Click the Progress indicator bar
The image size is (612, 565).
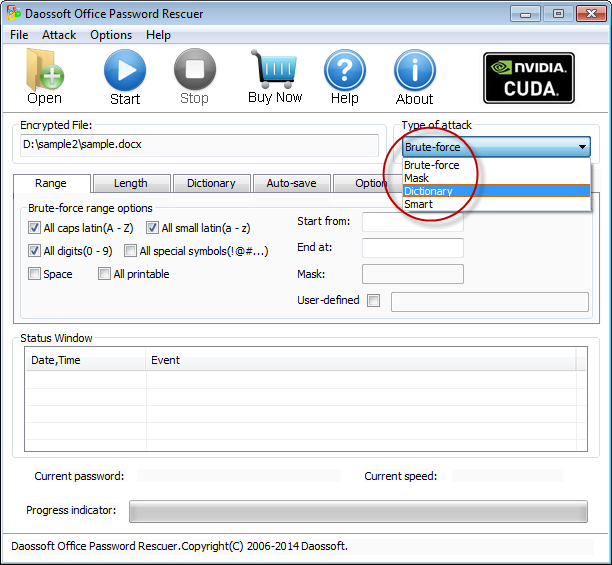358,511
